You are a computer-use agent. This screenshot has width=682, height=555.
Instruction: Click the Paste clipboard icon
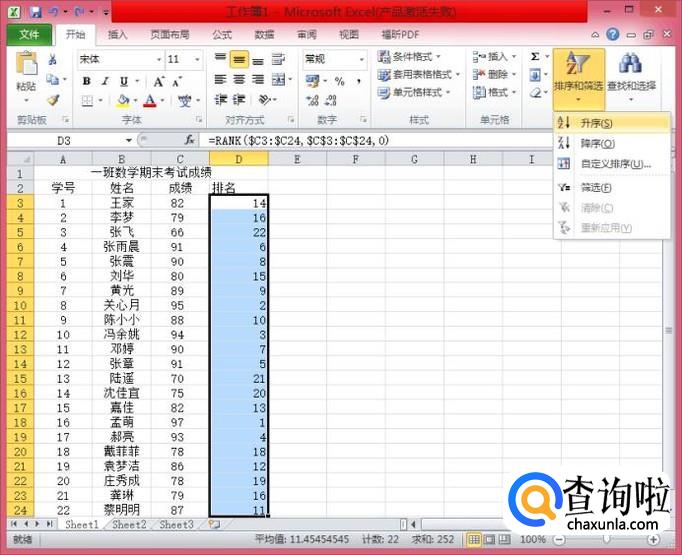tap(26, 64)
